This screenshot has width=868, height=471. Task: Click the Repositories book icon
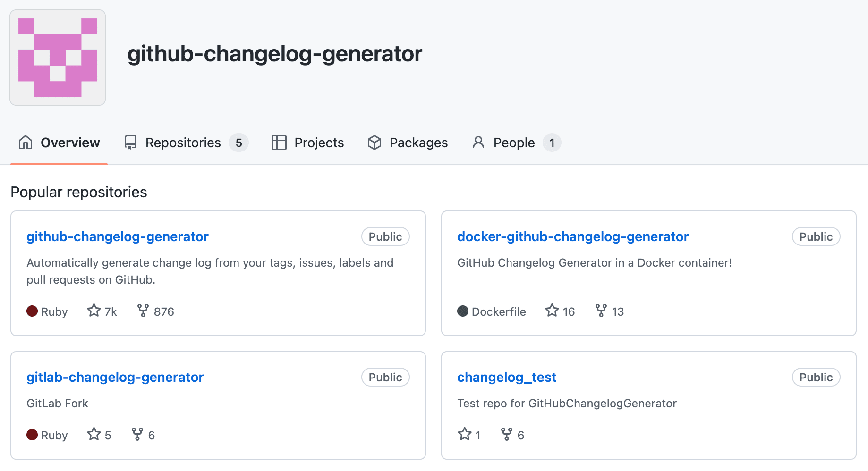(x=130, y=143)
